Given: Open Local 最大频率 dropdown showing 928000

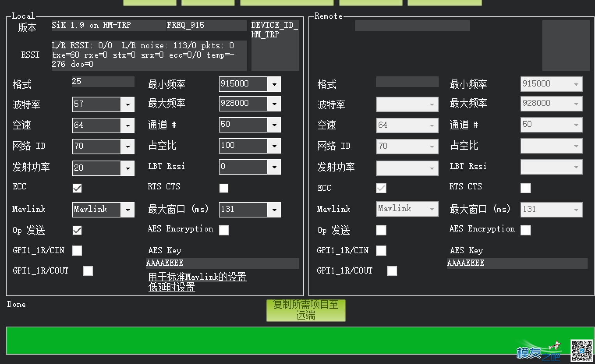Looking at the screenshot, I should pos(250,104).
